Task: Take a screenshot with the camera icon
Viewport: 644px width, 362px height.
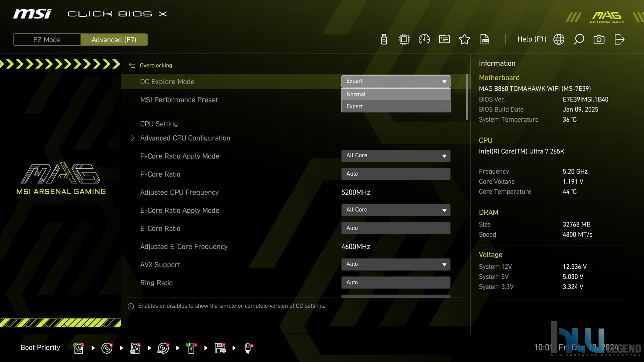Action: [599, 39]
